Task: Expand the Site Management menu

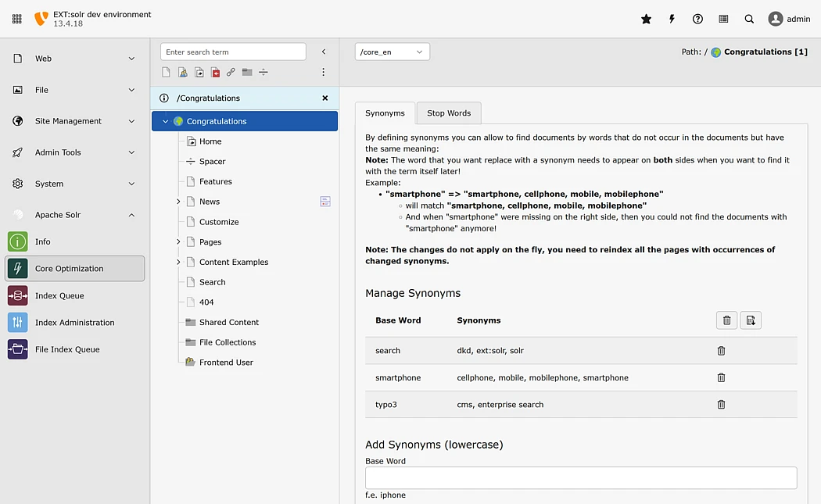Action: 131,121
